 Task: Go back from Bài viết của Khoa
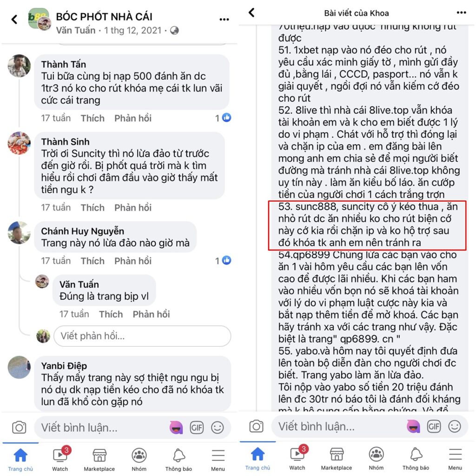click(251, 13)
